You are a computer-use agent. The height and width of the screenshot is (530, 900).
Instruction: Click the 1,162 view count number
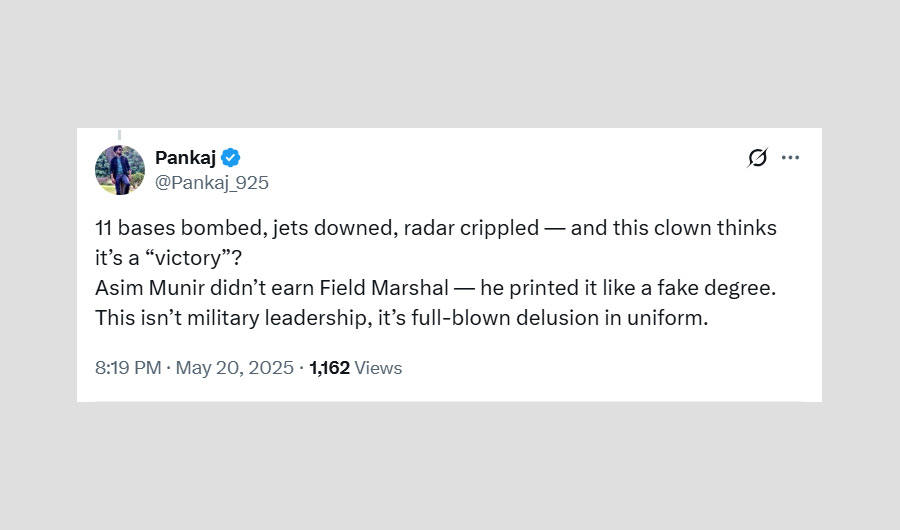pyautogui.click(x=329, y=368)
